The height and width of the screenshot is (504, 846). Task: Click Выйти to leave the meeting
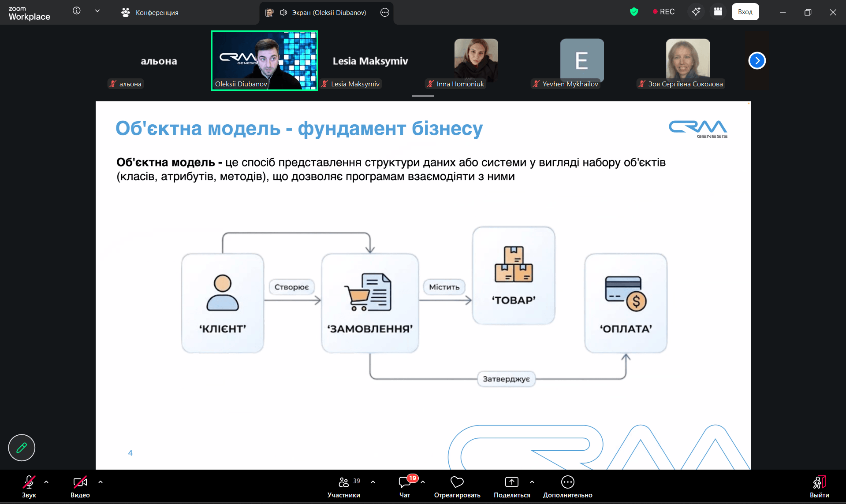click(819, 486)
